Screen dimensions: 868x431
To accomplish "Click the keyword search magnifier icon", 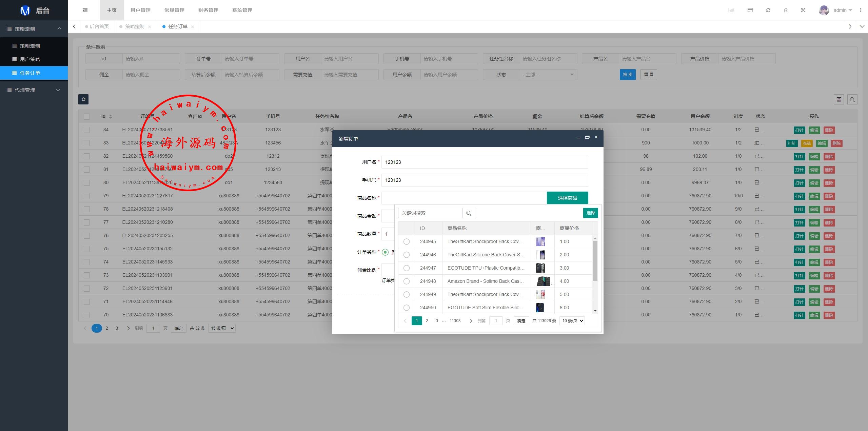I will click(x=469, y=213).
